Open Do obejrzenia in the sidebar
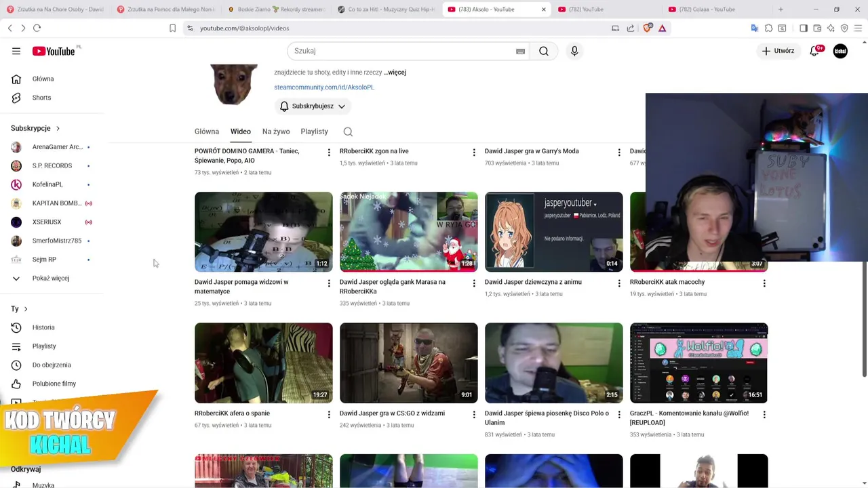 51,365
